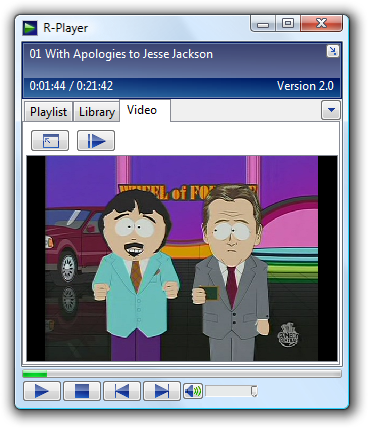Skip to the previous track

click(122, 391)
